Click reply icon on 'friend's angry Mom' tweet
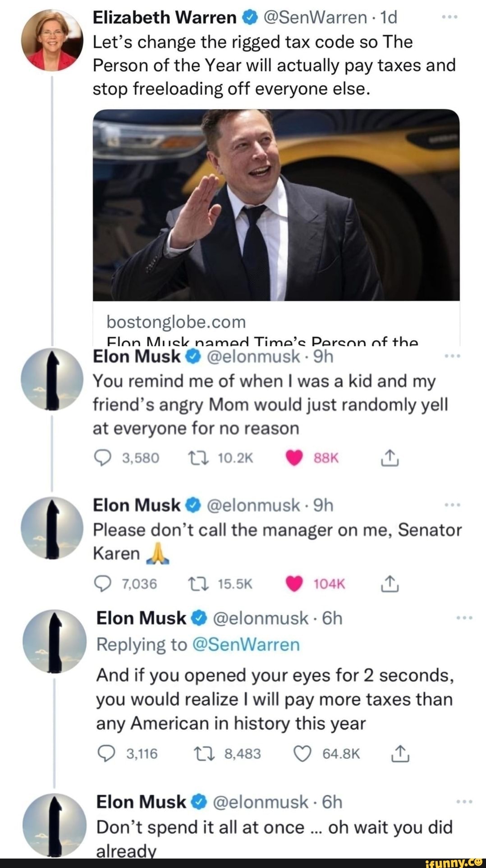 click(102, 458)
